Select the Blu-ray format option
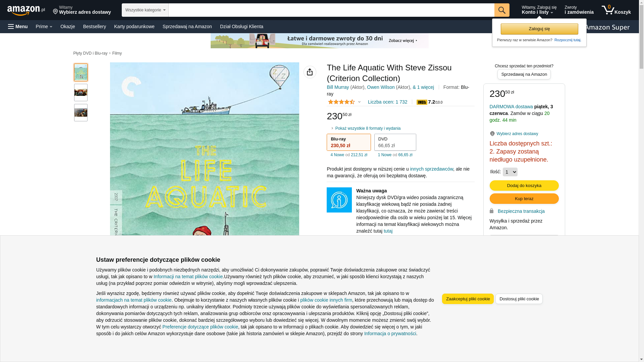The image size is (644, 362). (348, 142)
